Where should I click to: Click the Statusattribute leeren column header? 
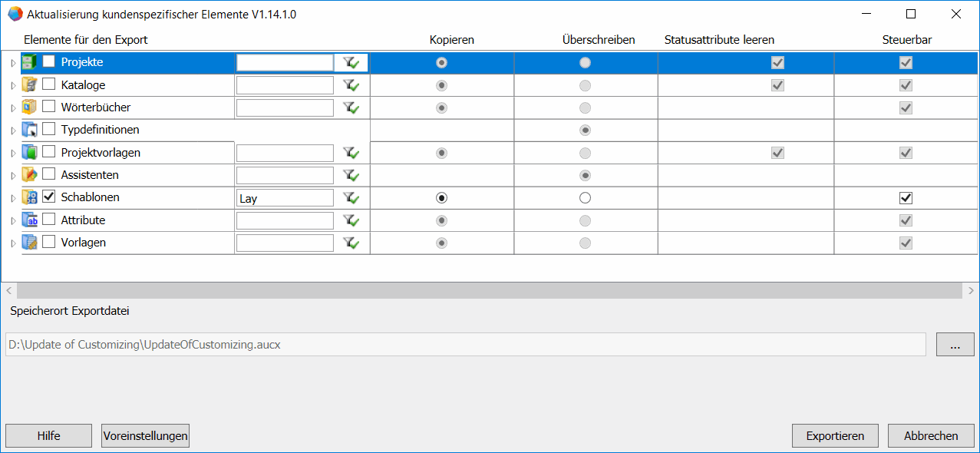pos(719,40)
